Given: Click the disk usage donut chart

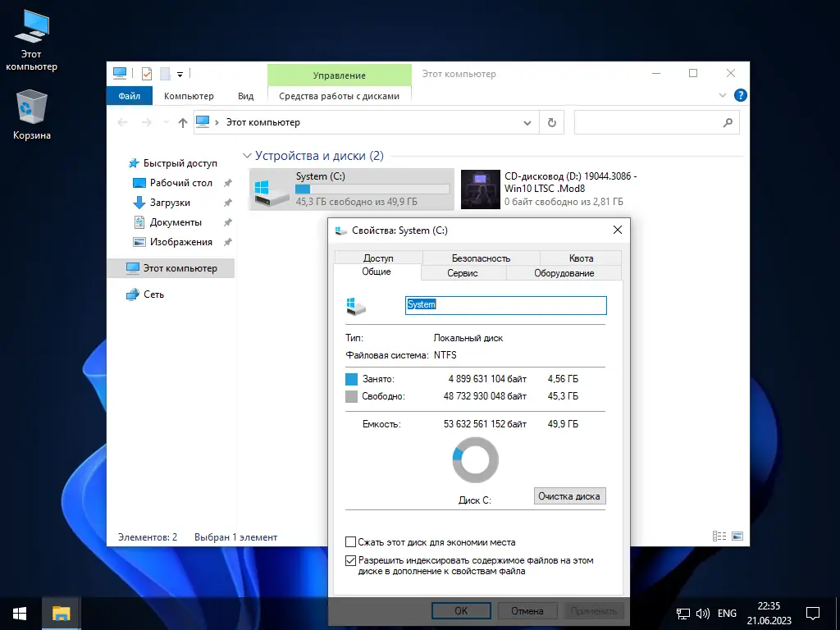Looking at the screenshot, I should [x=475, y=459].
